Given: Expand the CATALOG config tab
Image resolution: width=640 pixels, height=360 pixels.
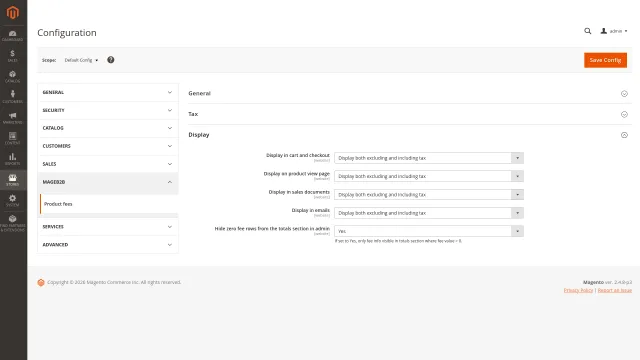Looking at the screenshot, I should pos(108,128).
